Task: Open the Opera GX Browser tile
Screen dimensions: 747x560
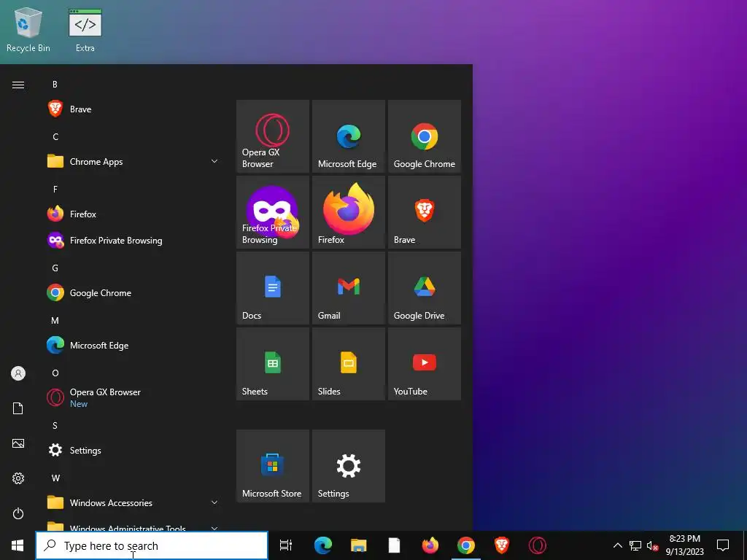Action: (x=273, y=136)
